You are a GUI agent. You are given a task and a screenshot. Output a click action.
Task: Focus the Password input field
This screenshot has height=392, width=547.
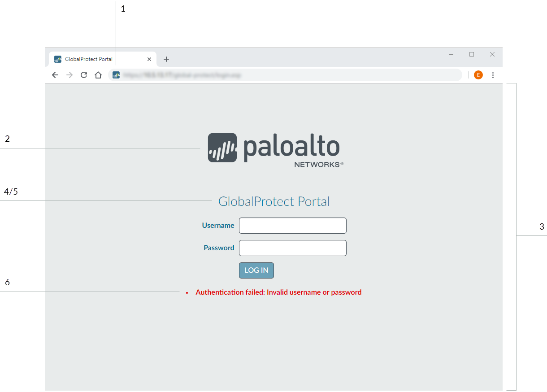293,248
